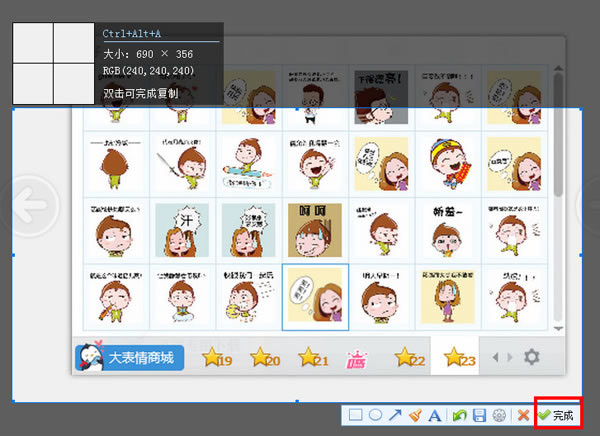This screenshot has width=600, height=436.
Task: Select the 呵呵 sweating face sticker
Action: (315, 230)
